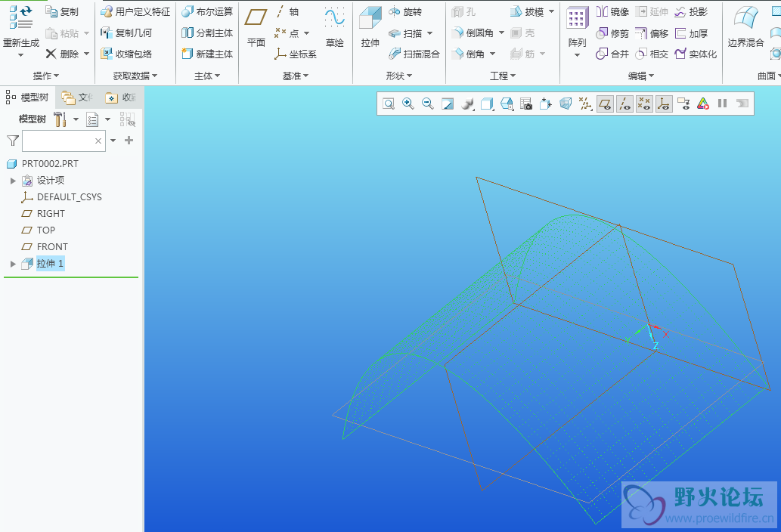Click the Trim (修剪) tool
The image size is (781, 532).
point(612,32)
